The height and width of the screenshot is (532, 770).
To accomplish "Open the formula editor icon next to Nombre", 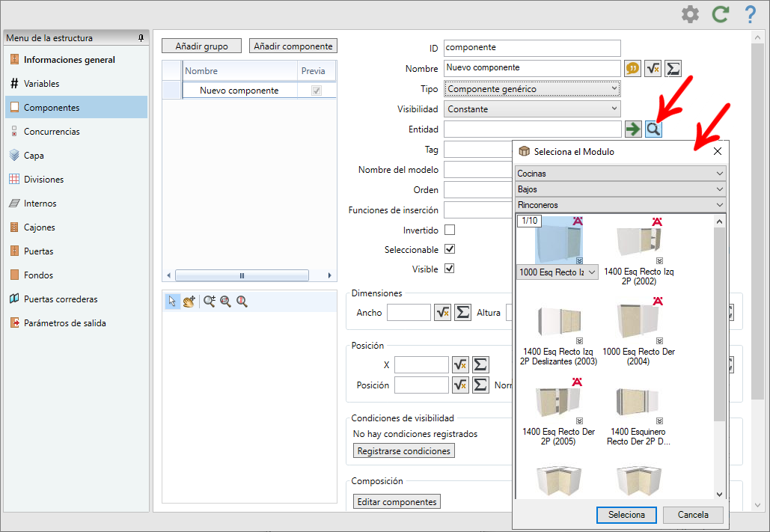I will pos(653,68).
